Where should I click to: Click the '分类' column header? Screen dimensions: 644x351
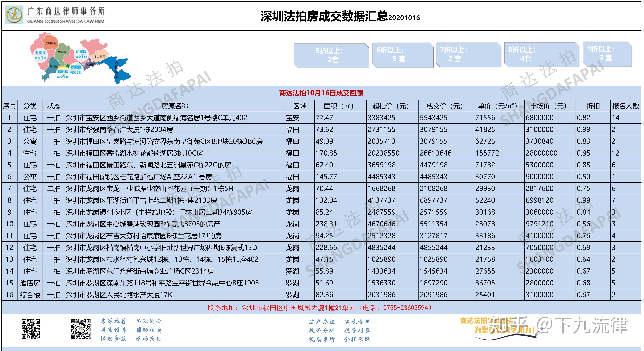(x=30, y=106)
